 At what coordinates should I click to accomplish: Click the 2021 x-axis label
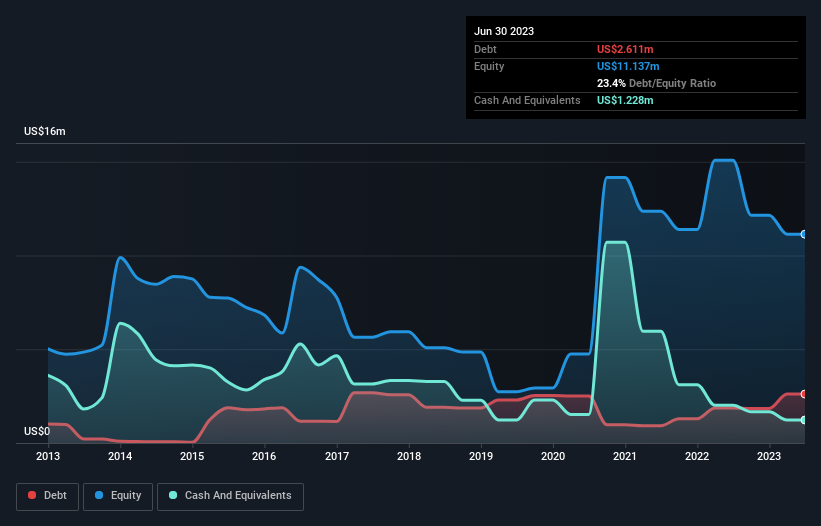tap(625, 456)
